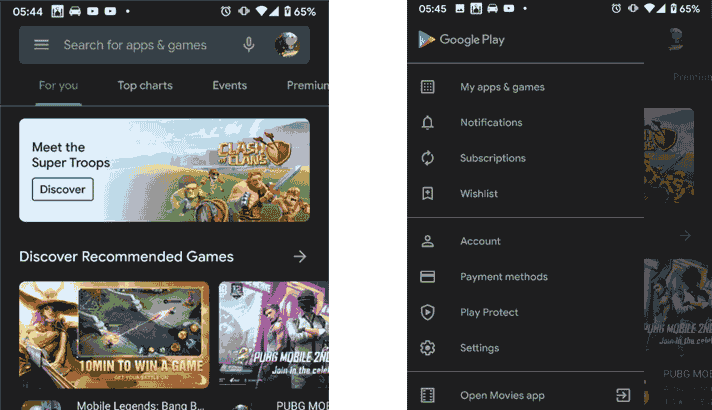
Task: Click the Wishlist bookmark icon
Action: pos(427,193)
